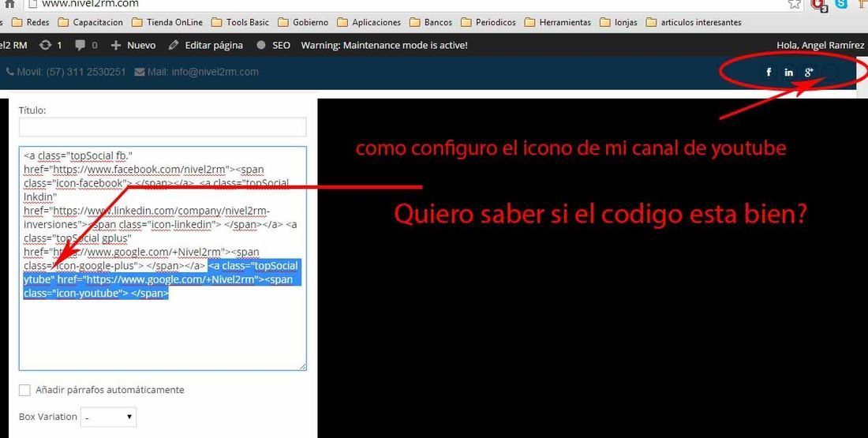Screen dimensions: 868x438
Task: Open the red extension icon with badge
Action: point(819,5)
